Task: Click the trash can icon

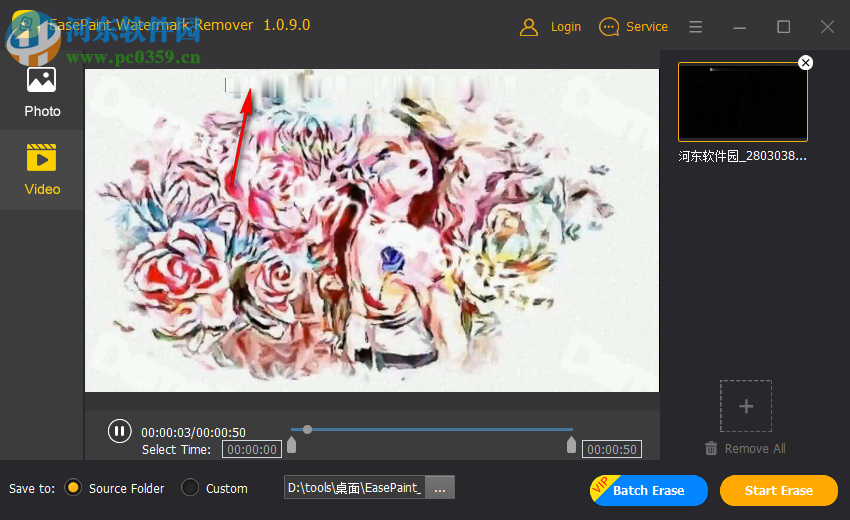Action: [x=711, y=448]
